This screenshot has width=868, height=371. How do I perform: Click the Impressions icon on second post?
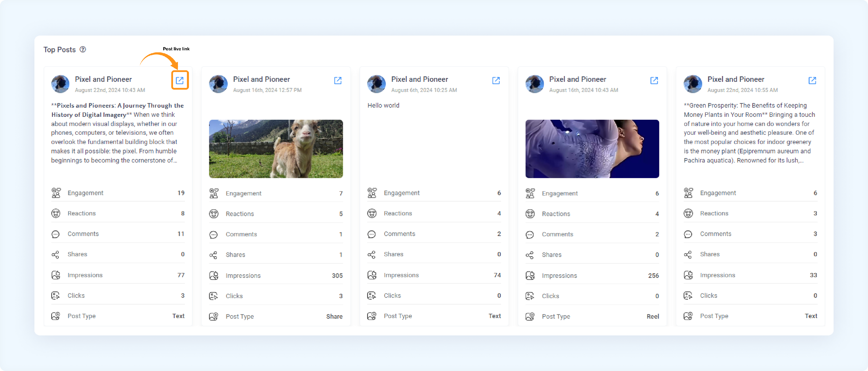click(214, 275)
